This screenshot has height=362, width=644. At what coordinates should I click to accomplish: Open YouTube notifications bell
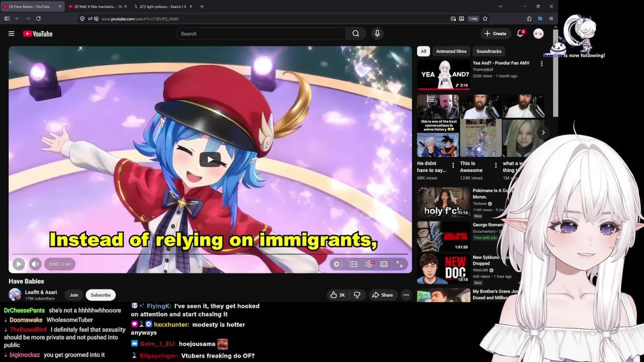520,34
